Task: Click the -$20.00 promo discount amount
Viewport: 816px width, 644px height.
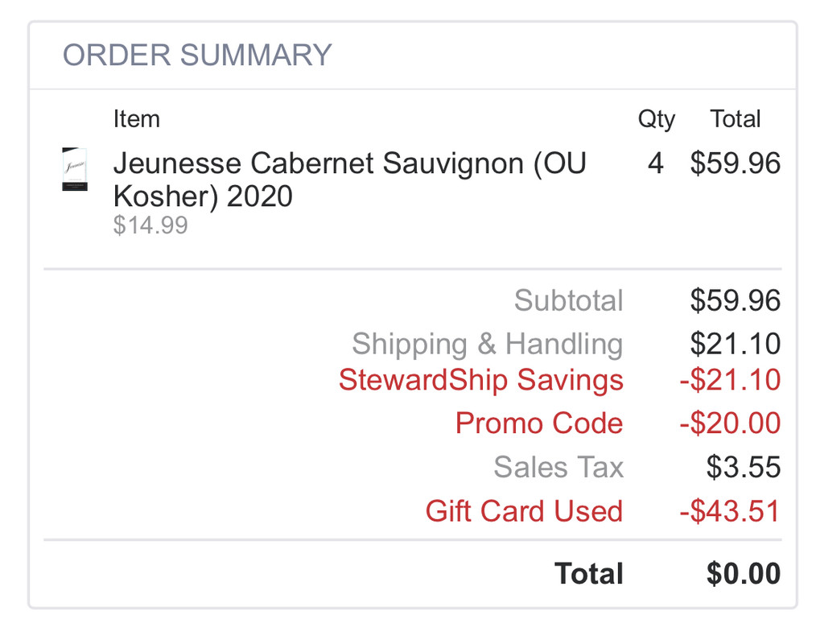Action: [x=729, y=423]
